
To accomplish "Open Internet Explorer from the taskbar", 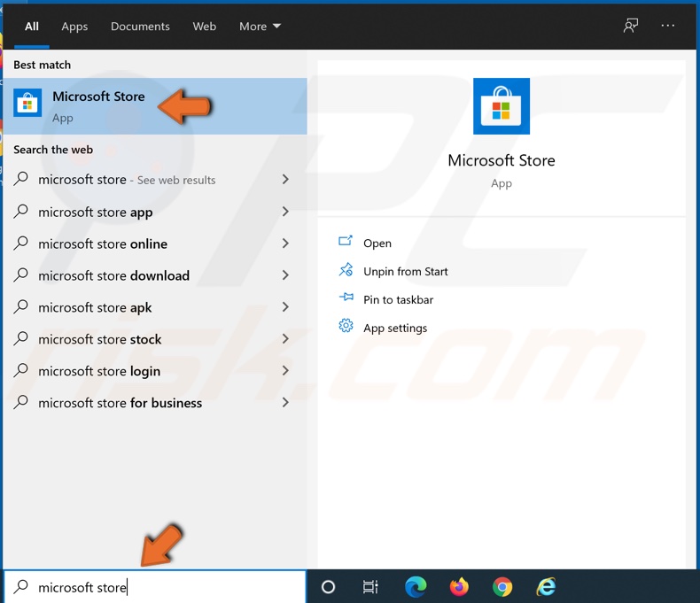I will coord(546,586).
